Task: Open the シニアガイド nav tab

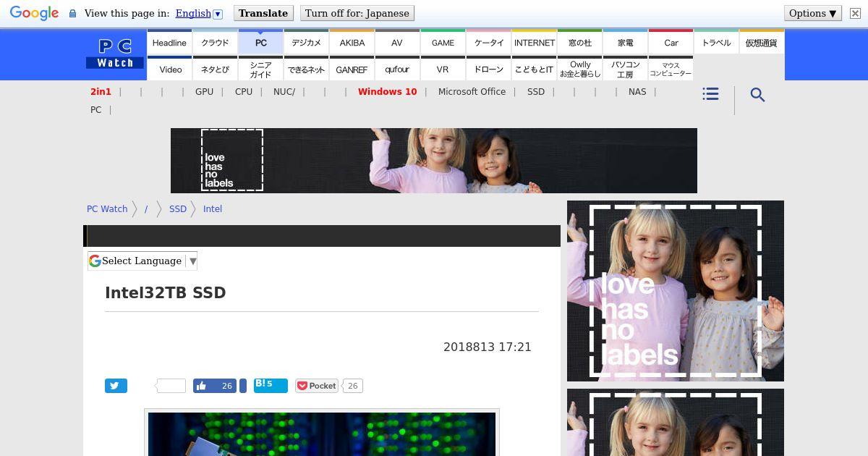Action: pyautogui.click(x=261, y=69)
